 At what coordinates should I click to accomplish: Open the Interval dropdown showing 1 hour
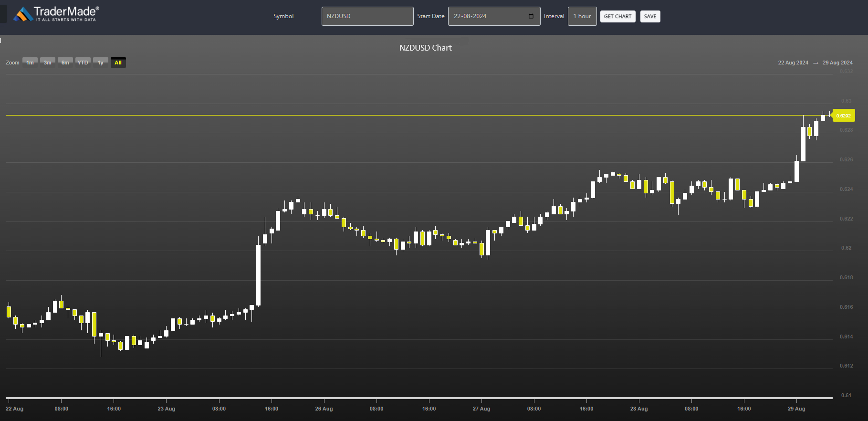[x=582, y=16]
